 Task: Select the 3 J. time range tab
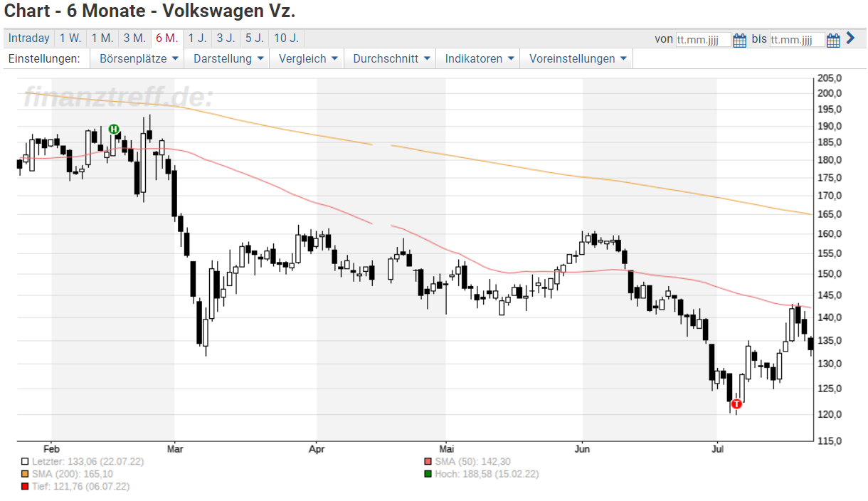click(x=226, y=38)
